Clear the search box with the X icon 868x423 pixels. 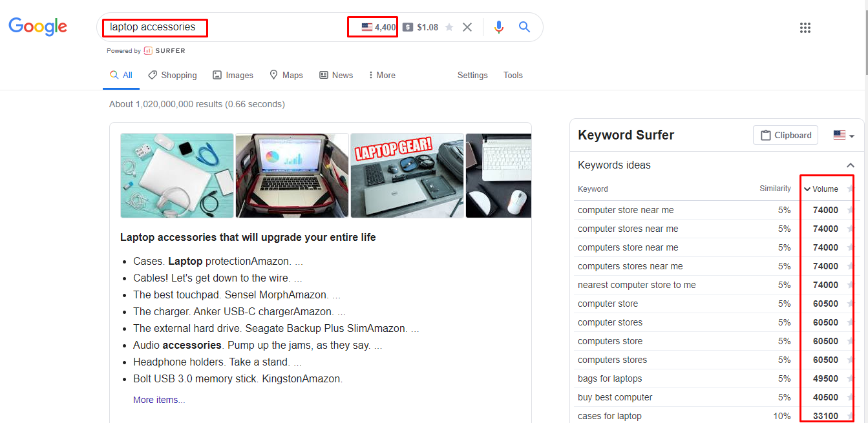[x=467, y=27]
